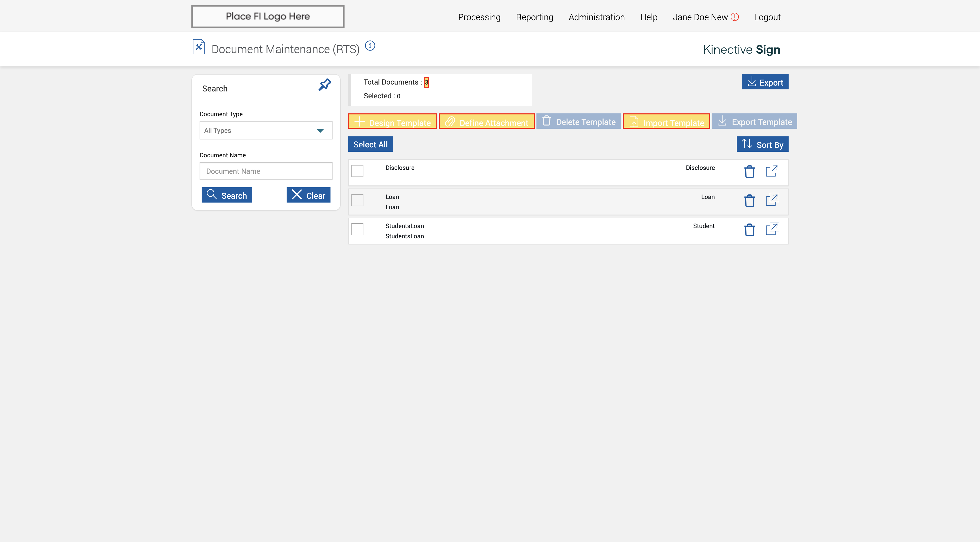Screen dimensions: 980x542
Task: Delete the Loan row with trash icon
Action: 749,201
